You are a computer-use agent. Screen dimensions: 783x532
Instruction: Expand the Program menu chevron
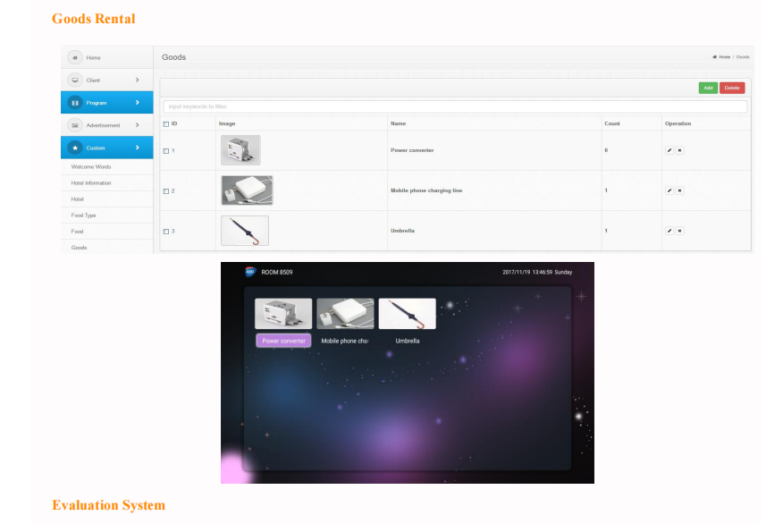click(138, 103)
